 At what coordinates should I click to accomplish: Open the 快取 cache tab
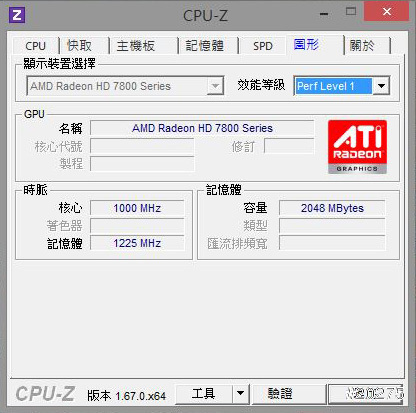click(x=80, y=46)
